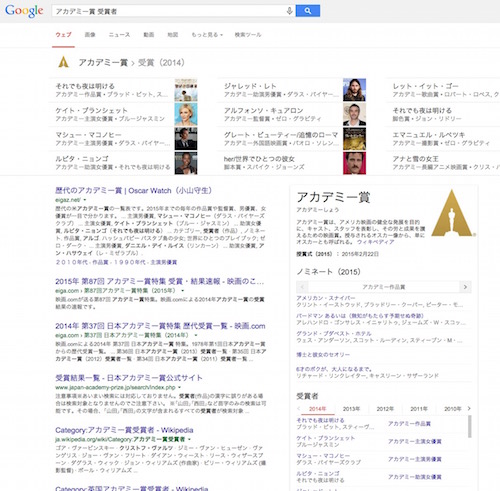The width and height of the screenshot is (500, 491).
Task: Expand dropdown arrow after 第87回アカデミー賞特集 (2015年) URL
Action: (182, 291)
